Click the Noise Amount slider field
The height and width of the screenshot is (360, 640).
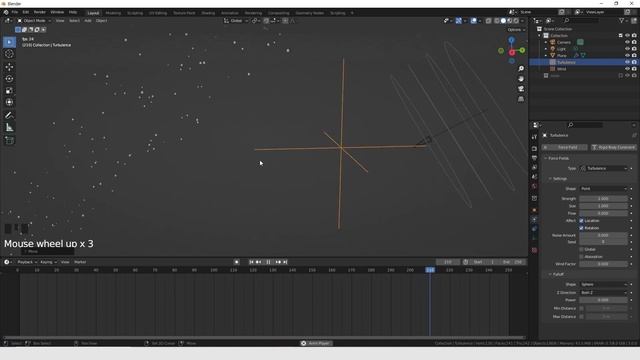604,236
